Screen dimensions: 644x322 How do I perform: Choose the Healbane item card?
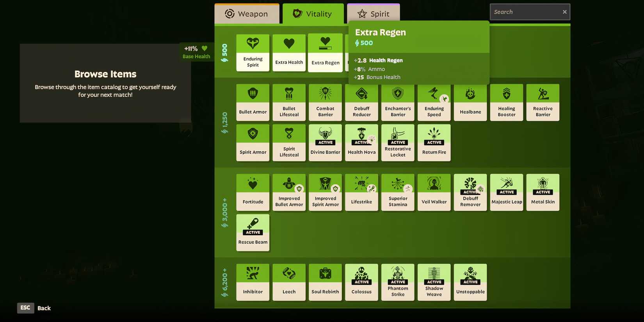coord(470,102)
